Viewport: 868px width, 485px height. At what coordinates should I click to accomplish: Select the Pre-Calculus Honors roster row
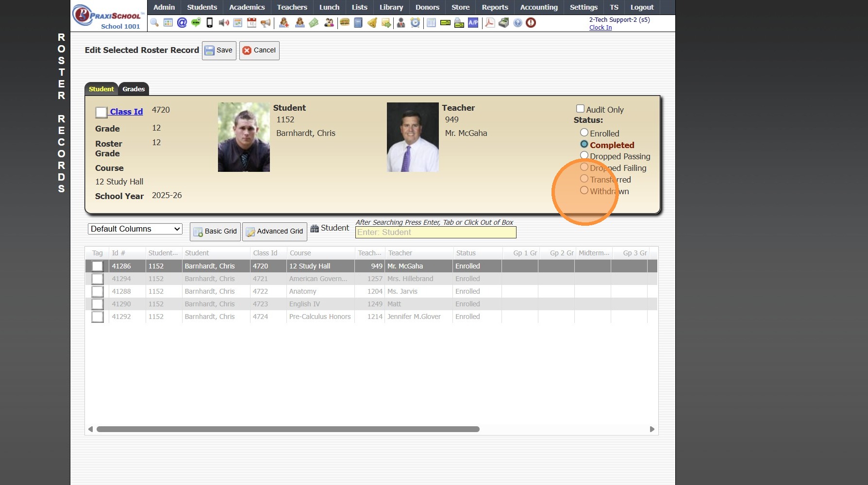371,317
